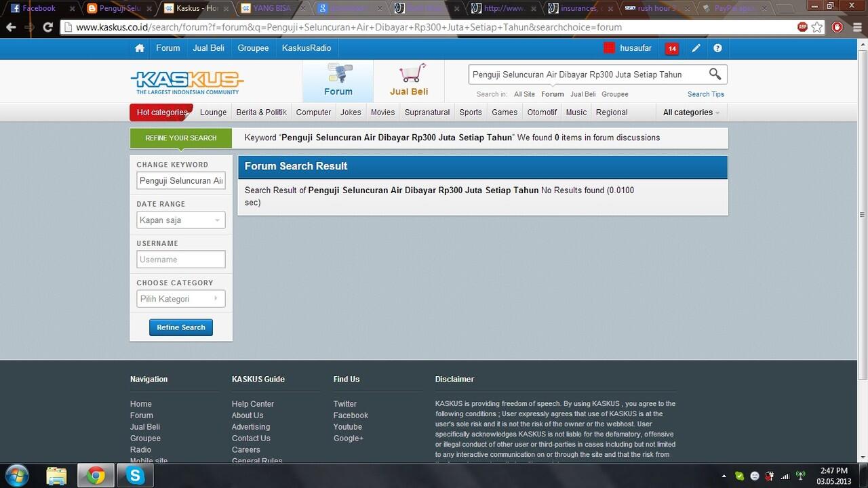
Task: Click the pencil compose icon
Action: [x=696, y=48]
